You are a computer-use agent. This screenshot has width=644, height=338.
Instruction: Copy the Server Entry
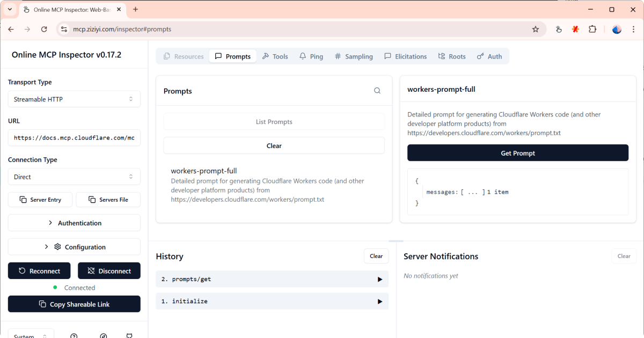tap(41, 200)
